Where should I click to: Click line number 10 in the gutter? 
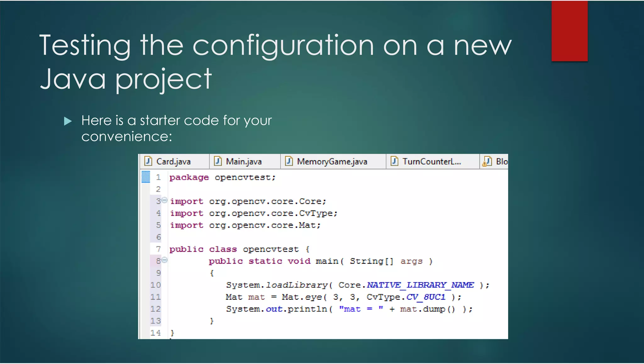156,285
